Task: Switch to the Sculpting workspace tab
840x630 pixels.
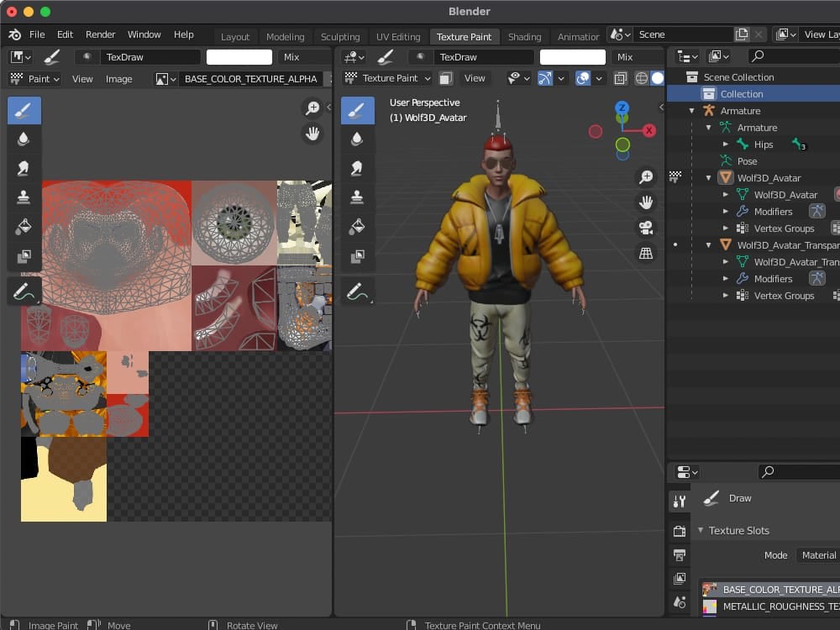Action: point(340,37)
